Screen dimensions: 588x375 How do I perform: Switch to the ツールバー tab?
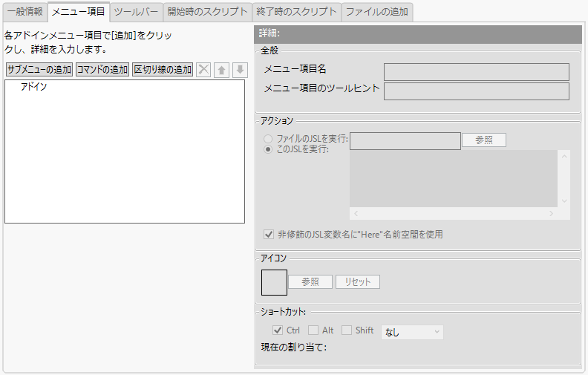(x=136, y=12)
